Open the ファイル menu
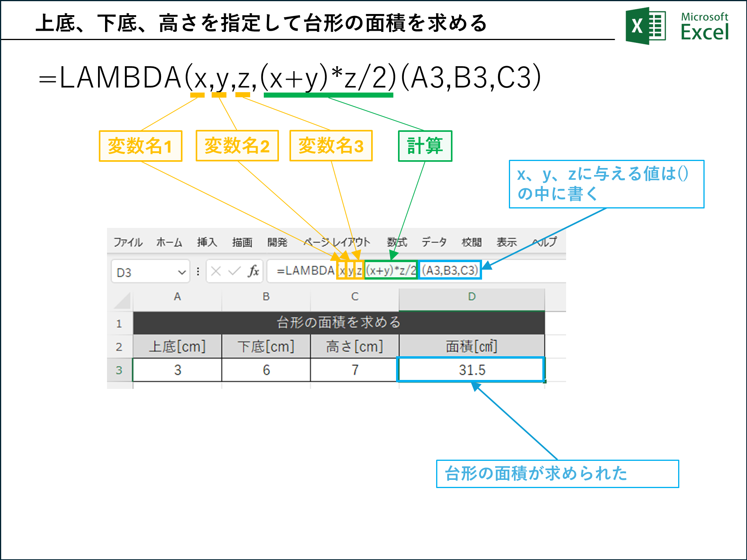747x560 pixels. tap(128, 242)
